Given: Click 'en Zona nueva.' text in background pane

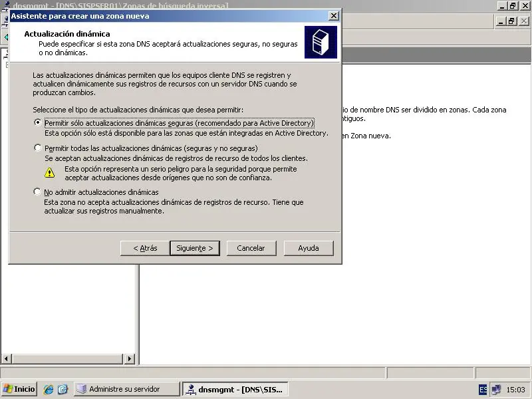Looking at the screenshot, I should pos(366,136).
